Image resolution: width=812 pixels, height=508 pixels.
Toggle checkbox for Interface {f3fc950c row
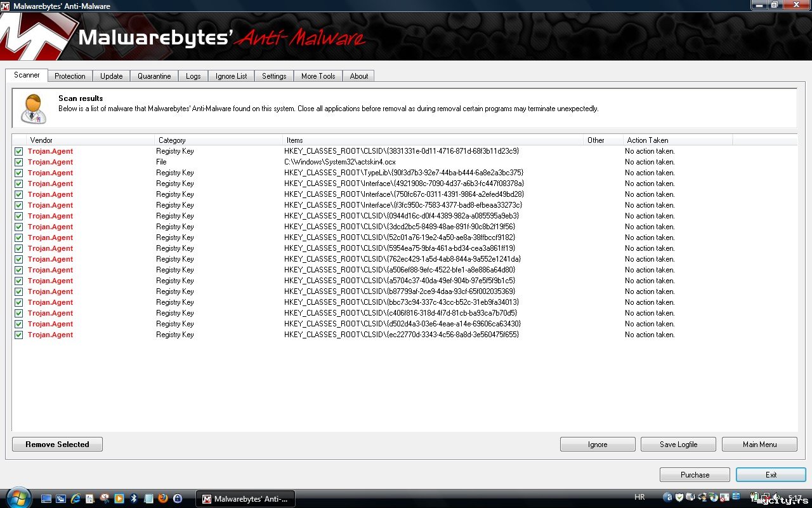(x=19, y=205)
